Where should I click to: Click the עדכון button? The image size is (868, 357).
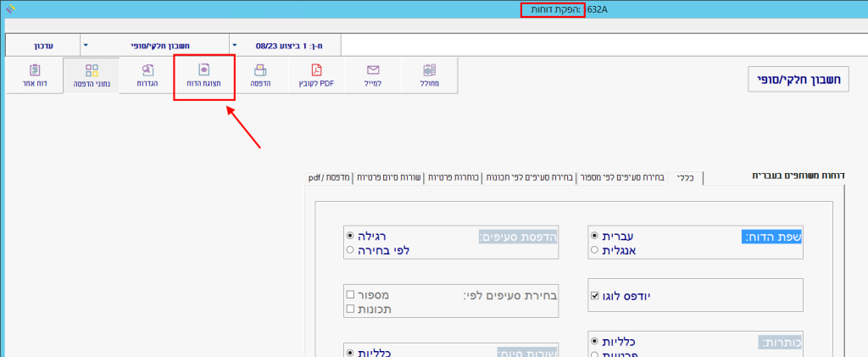point(42,44)
